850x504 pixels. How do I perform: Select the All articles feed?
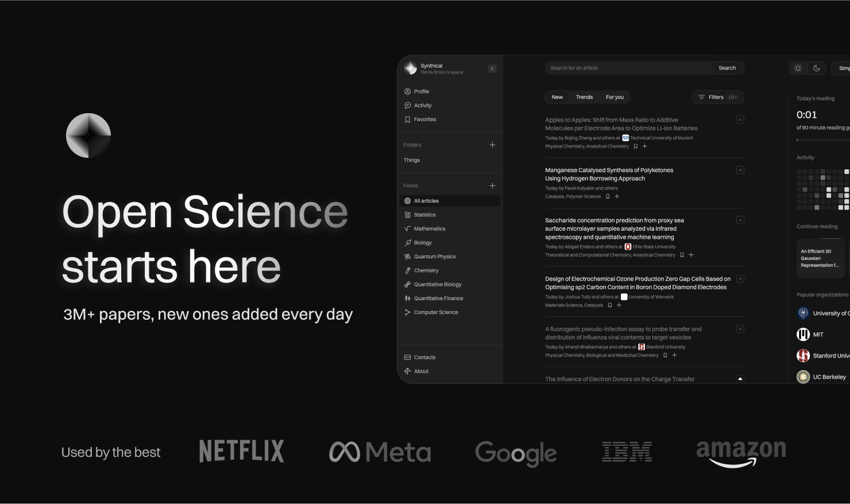pos(450,201)
